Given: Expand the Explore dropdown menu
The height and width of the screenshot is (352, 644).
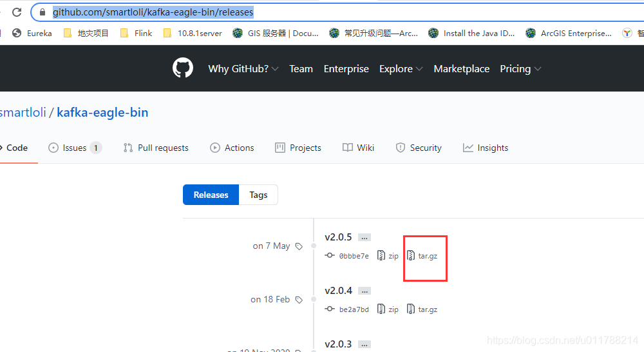Looking at the screenshot, I should coord(401,69).
